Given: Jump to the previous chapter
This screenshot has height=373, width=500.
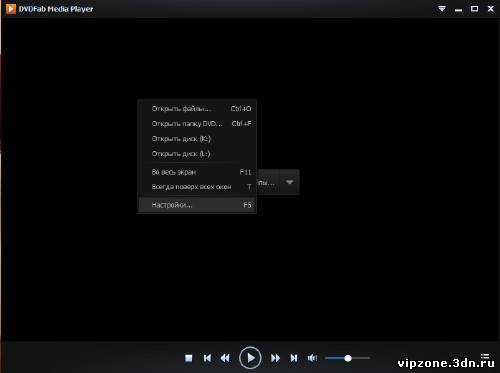Looking at the screenshot, I should pyautogui.click(x=207, y=358).
